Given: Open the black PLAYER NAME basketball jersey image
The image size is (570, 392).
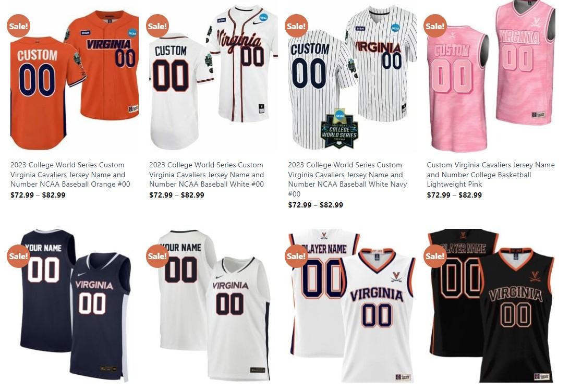Looking at the screenshot, I should click(x=491, y=305).
